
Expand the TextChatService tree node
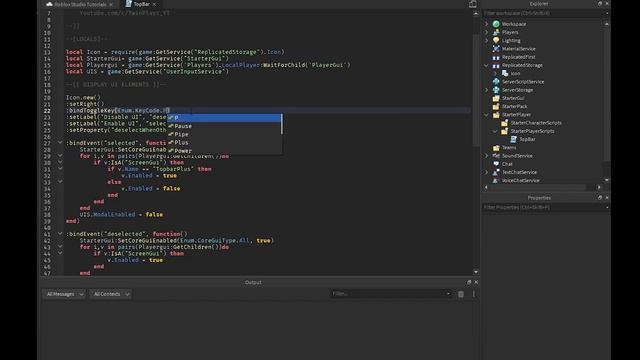[x=487, y=172]
